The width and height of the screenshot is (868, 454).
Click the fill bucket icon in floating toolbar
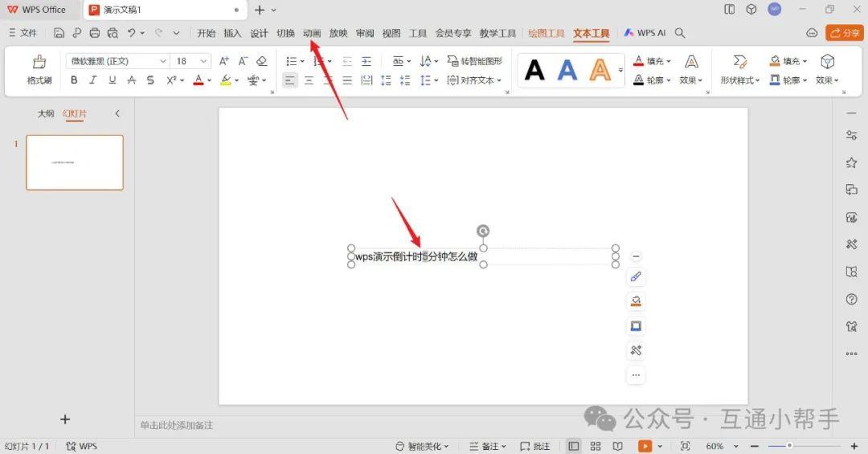636,301
